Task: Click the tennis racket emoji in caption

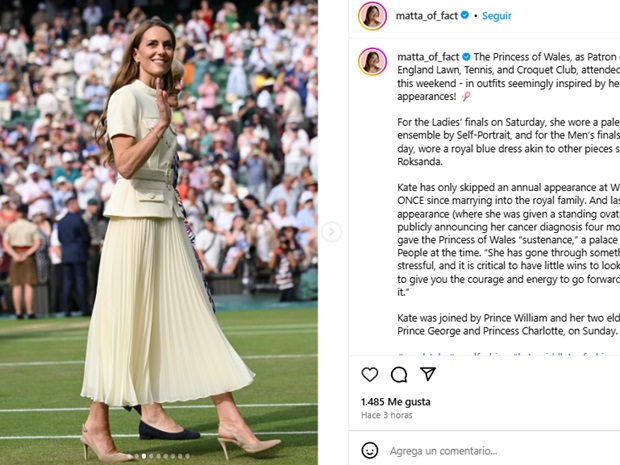Action: coord(466,96)
